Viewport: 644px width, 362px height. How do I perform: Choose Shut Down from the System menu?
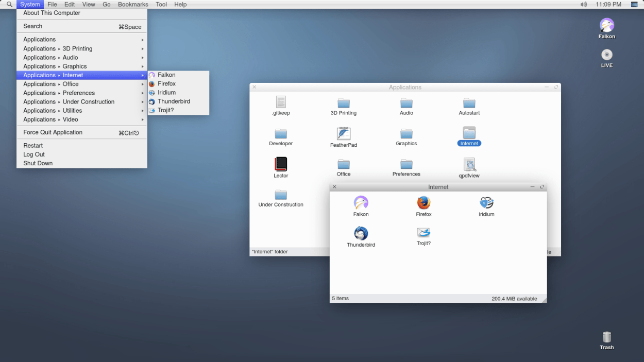pos(38,163)
